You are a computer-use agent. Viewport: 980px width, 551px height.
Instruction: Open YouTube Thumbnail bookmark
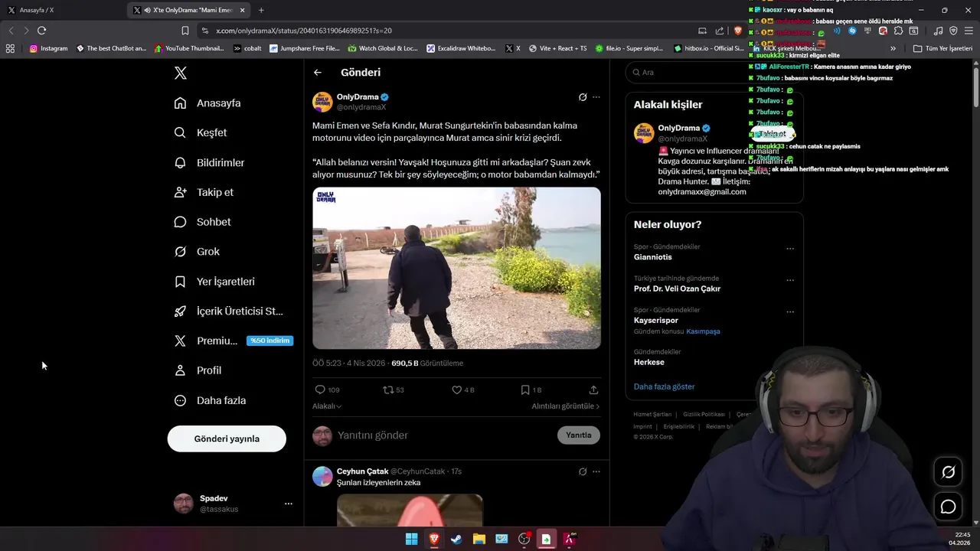[189, 48]
